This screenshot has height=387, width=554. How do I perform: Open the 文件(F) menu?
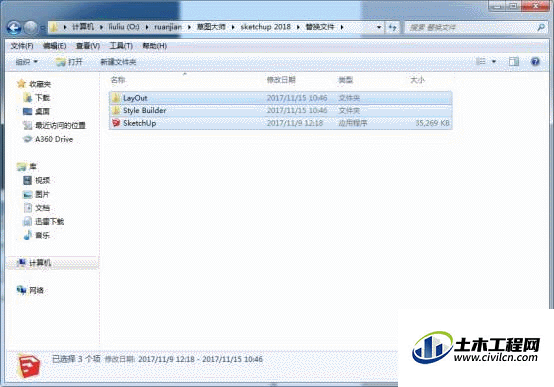tap(22, 46)
